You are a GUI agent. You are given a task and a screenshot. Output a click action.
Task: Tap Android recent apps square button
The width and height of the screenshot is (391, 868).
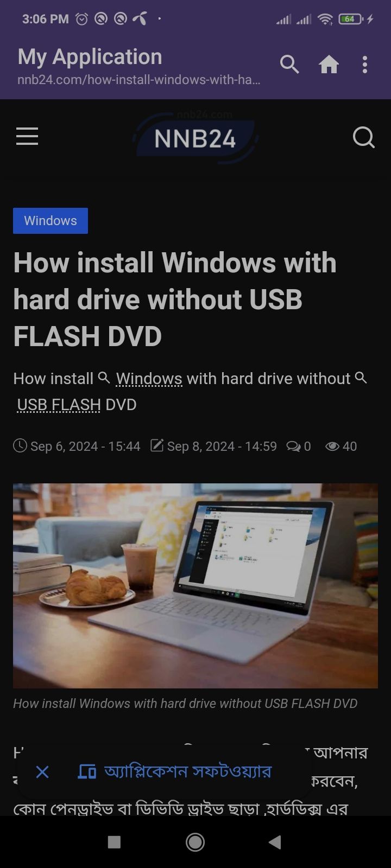pos(114,842)
